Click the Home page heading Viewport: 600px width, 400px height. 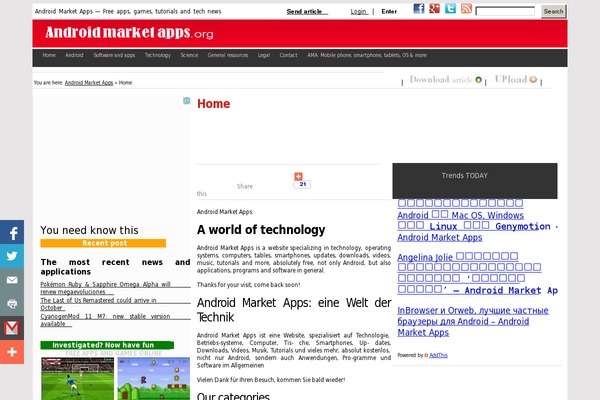214,104
